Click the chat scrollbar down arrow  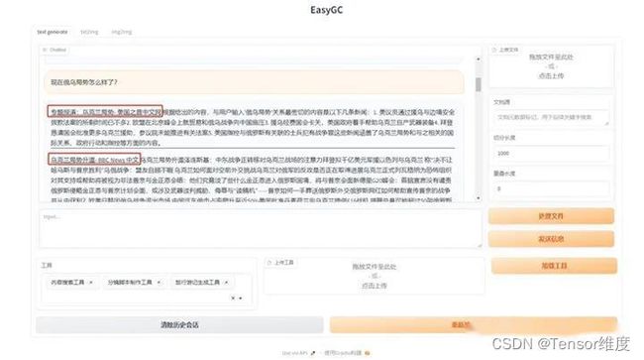[x=479, y=198]
